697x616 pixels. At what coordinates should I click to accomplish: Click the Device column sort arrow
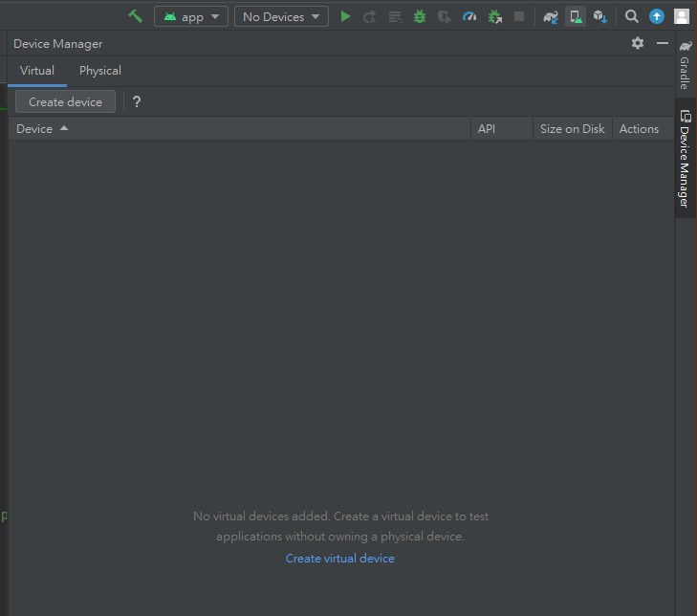[x=64, y=128]
